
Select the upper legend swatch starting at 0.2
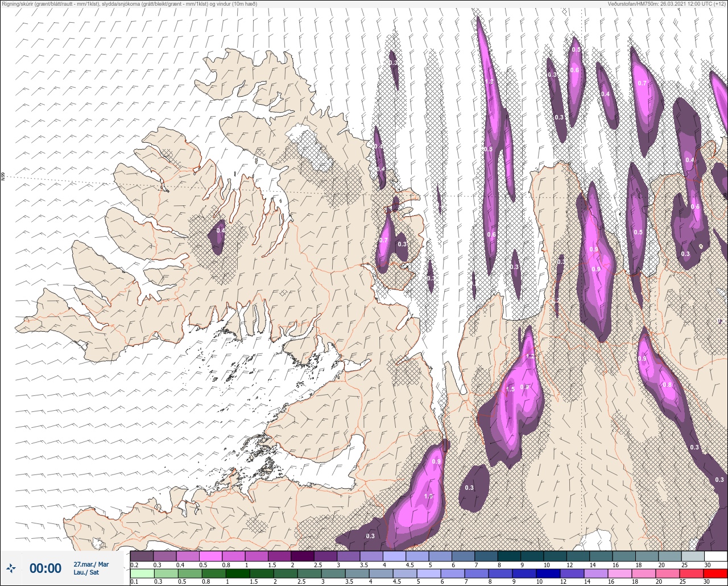(x=142, y=556)
